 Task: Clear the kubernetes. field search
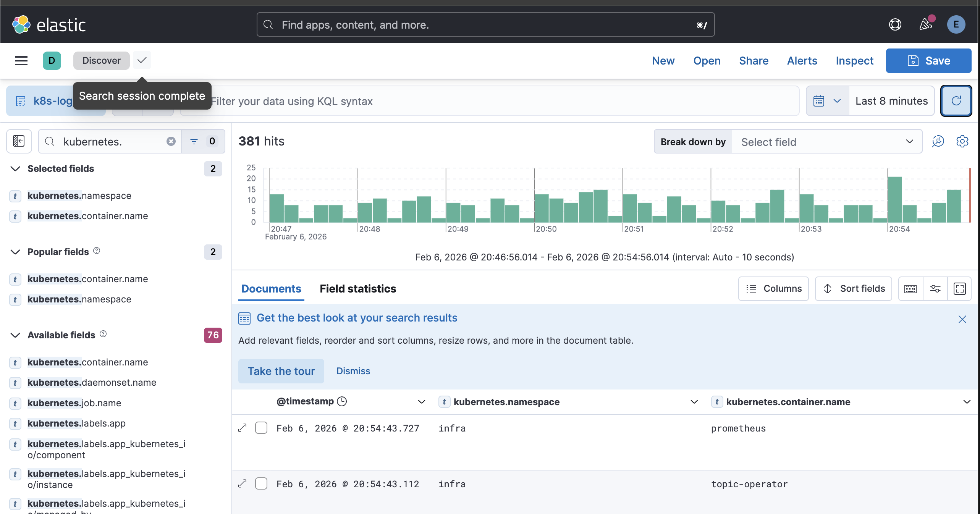[x=171, y=141]
